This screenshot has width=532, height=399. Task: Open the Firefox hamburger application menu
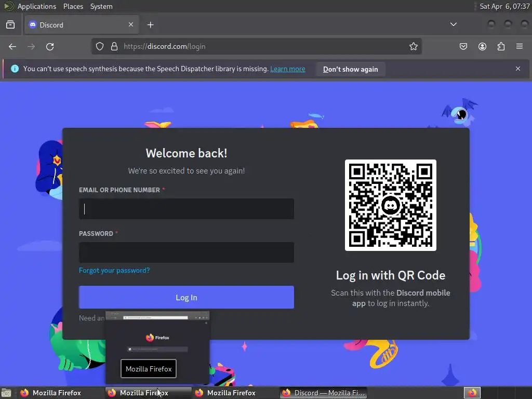point(520,46)
